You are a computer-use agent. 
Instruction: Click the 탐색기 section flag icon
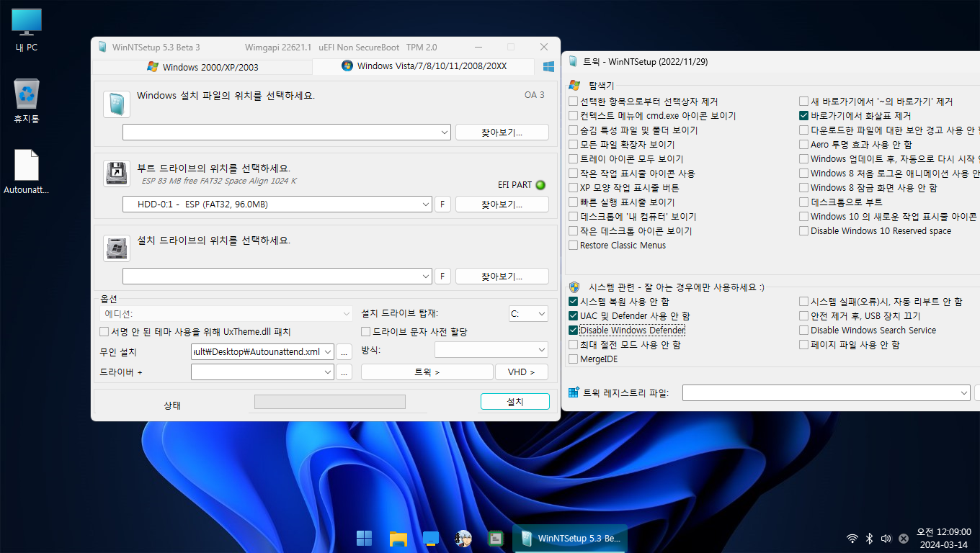tap(574, 85)
